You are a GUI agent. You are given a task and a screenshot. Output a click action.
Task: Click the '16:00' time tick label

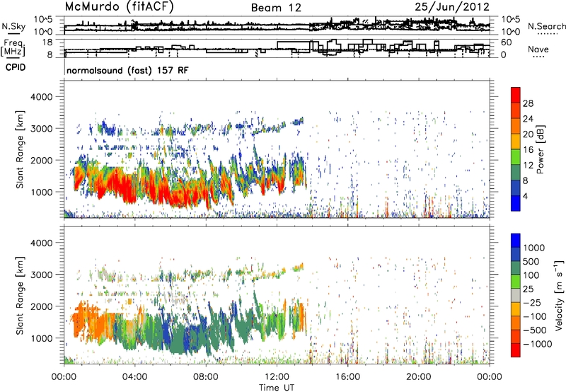(x=347, y=377)
